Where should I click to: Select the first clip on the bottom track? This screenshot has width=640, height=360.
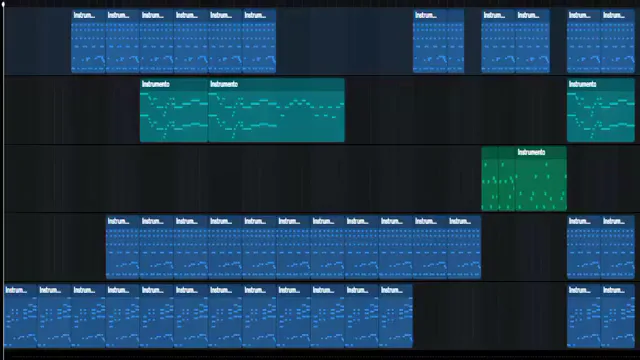(21, 316)
